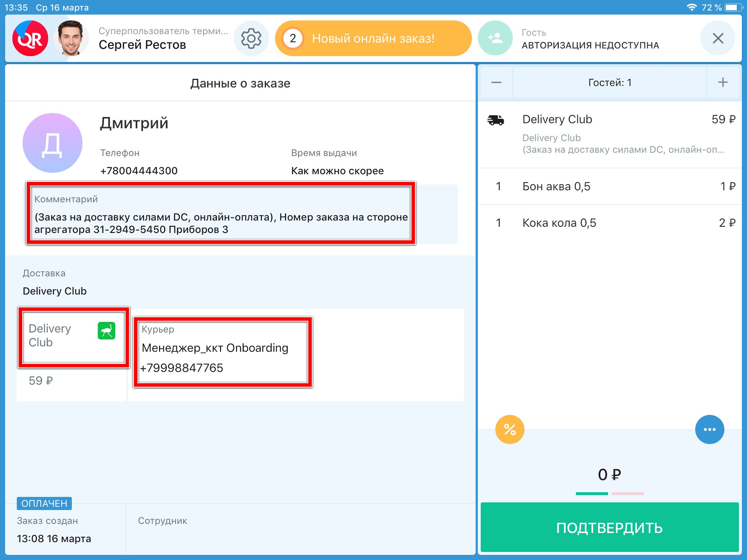Select the order created time 13:08 16 марта

coord(54,539)
